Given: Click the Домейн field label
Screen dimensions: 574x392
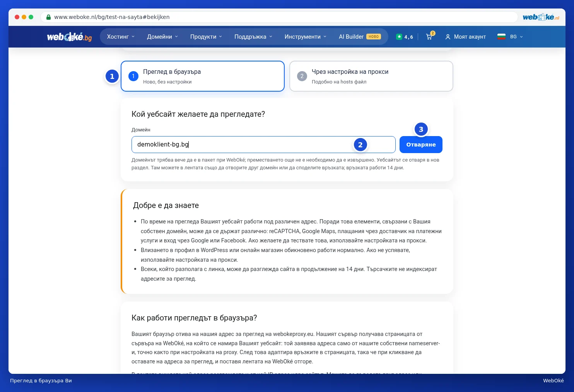Looking at the screenshot, I should click(141, 130).
